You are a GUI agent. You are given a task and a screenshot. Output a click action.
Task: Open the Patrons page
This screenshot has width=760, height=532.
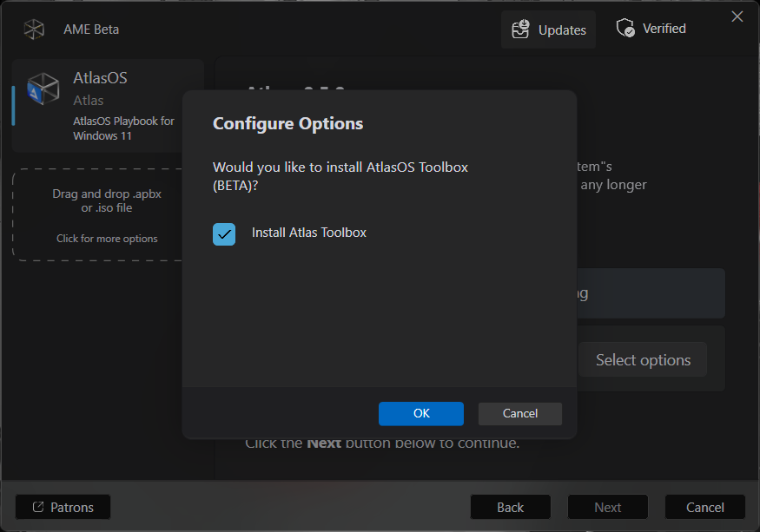point(63,507)
